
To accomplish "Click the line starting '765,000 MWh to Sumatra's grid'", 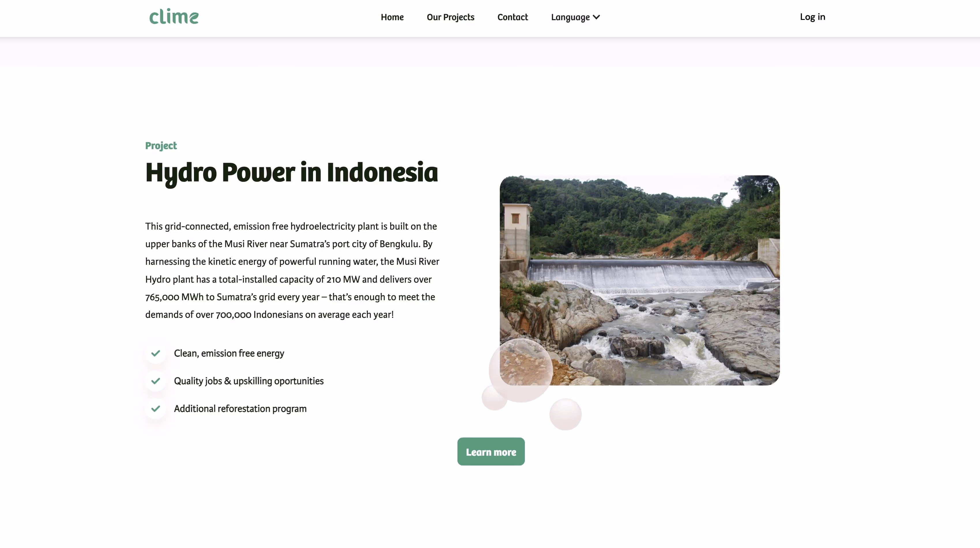I will (x=290, y=297).
